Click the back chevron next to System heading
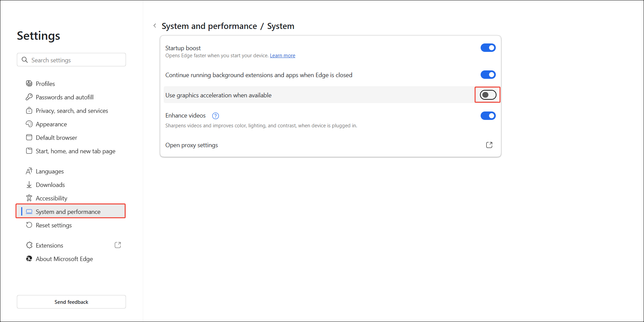The image size is (644, 322). click(x=155, y=26)
